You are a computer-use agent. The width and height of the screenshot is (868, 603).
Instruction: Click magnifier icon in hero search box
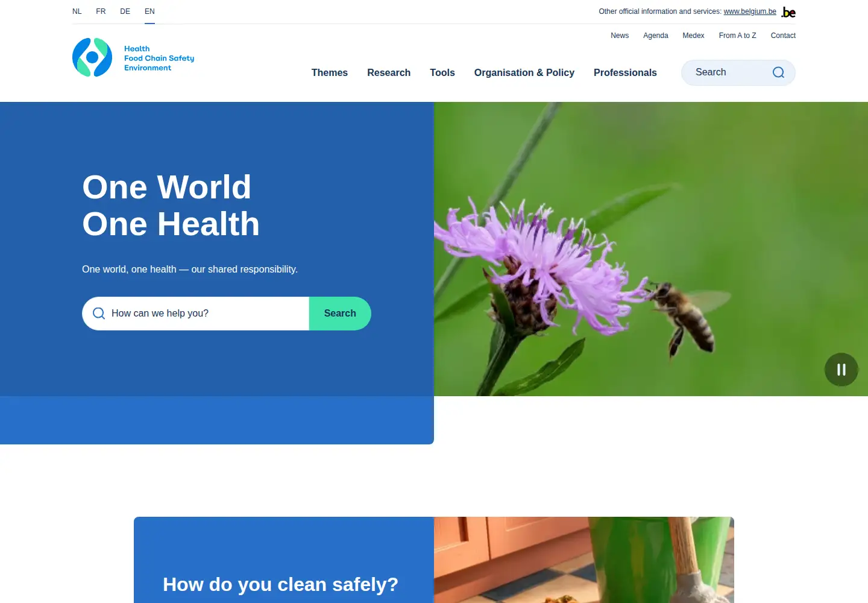99,314
